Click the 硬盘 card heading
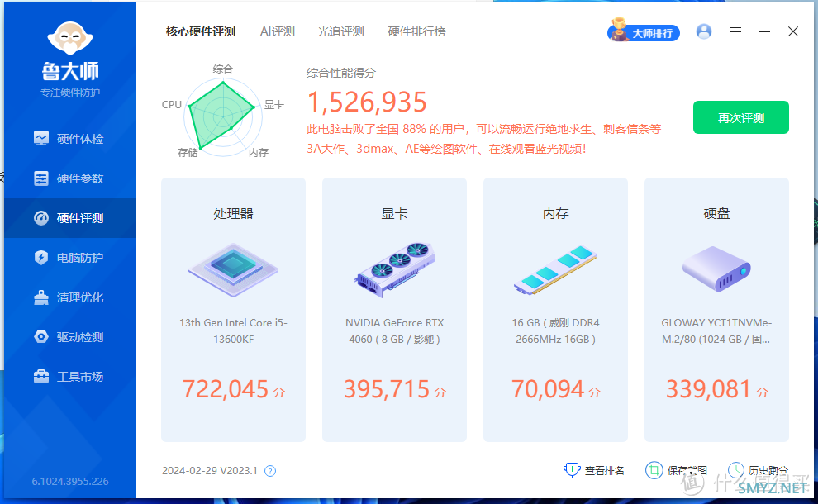The width and height of the screenshot is (818, 504). (x=716, y=213)
